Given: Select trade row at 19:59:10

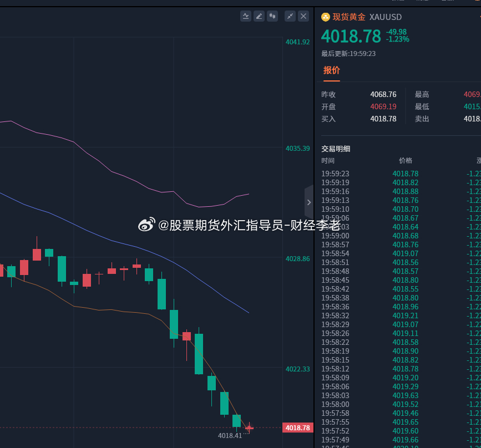Looking at the screenshot, I should [x=401, y=210].
